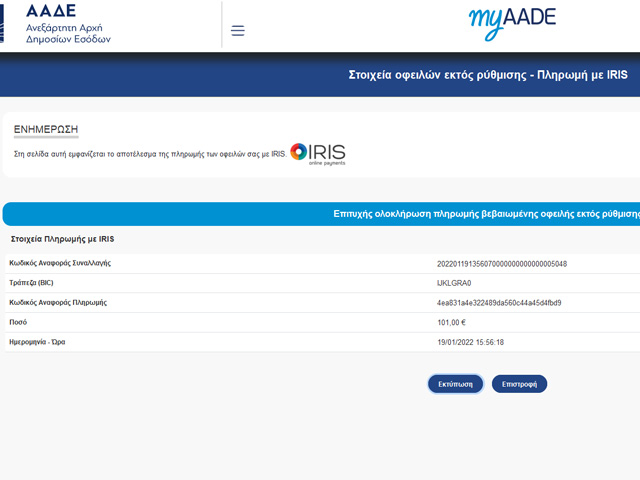
Task: Select the amount value 101,00 €
Action: click(452, 322)
